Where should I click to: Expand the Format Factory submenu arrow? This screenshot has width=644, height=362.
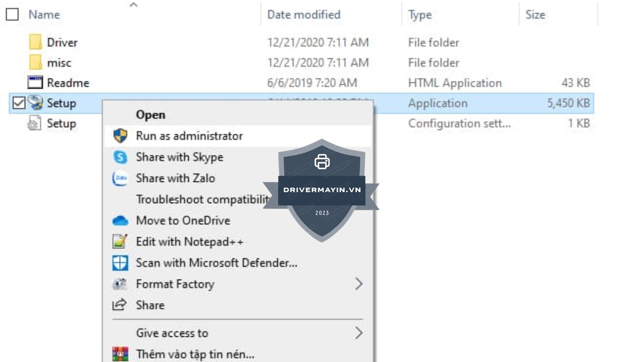coord(358,284)
